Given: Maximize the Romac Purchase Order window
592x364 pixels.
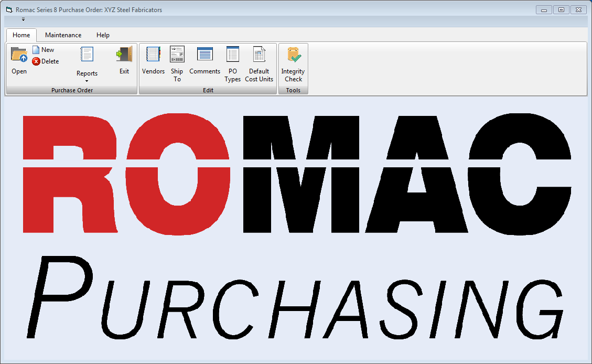Looking at the screenshot, I should click(561, 9).
